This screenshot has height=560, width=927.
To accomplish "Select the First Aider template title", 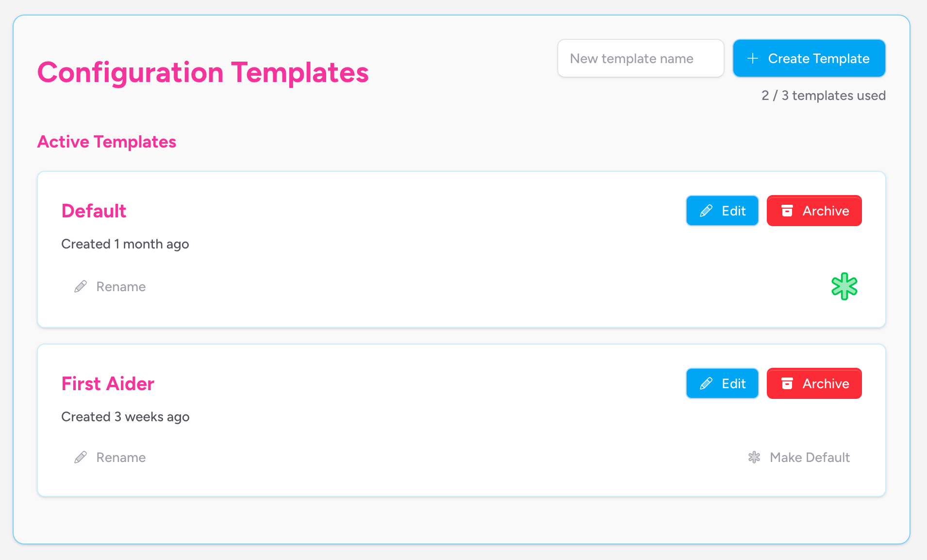I will (108, 383).
